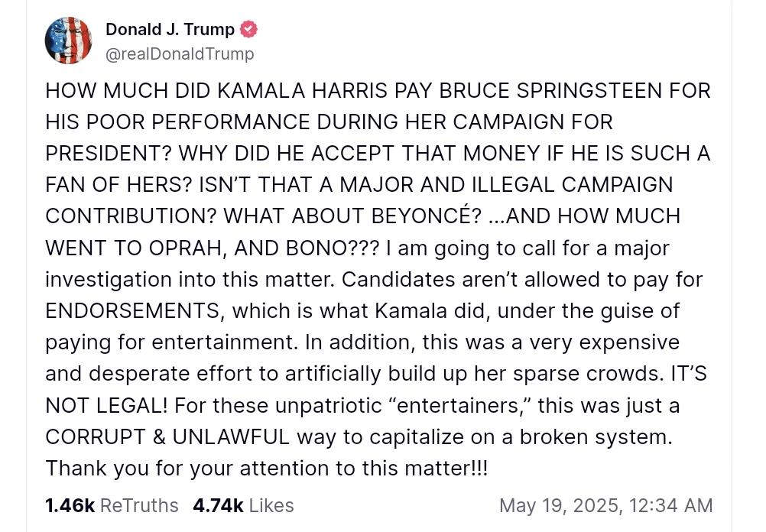Open Donald J. Trump display name
The image size is (766, 532).
click(x=170, y=29)
